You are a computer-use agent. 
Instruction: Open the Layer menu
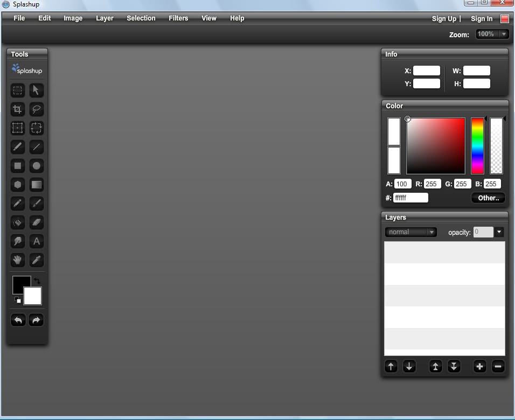click(105, 18)
